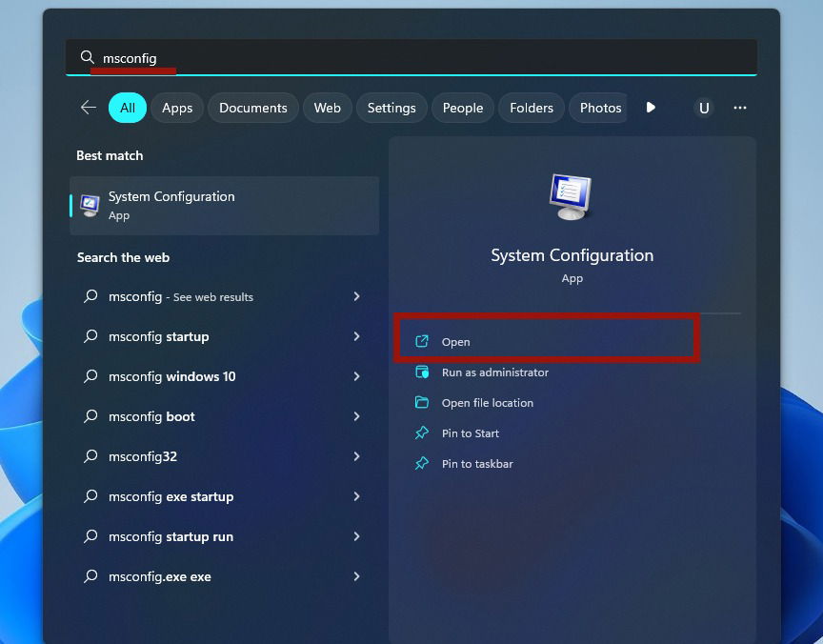The width and height of the screenshot is (823, 644).
Task: Click magnifier icon beside msconfig windows 10
Action: 90,376
